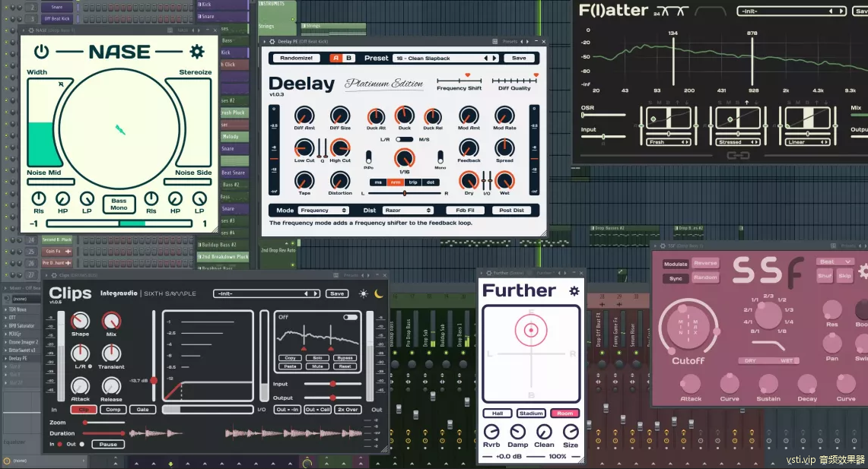Switch Clips to dark theme moon icon
Image resolution: width=868 pixels, height=469 pixels.
[x=379, y=293]
